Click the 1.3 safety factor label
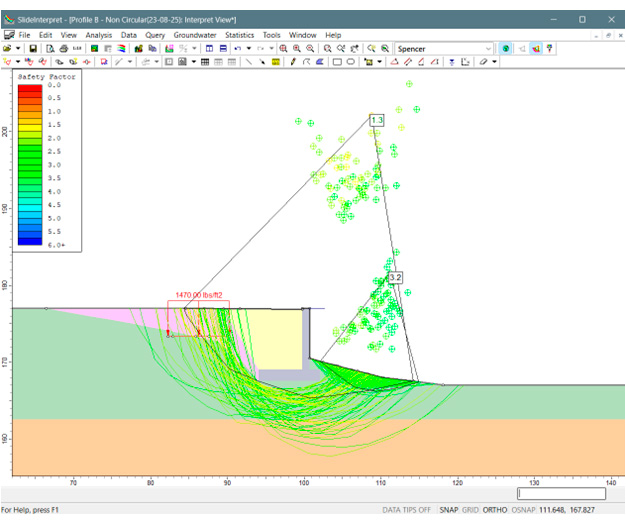The image size is (626, 524). click(376, 120)
